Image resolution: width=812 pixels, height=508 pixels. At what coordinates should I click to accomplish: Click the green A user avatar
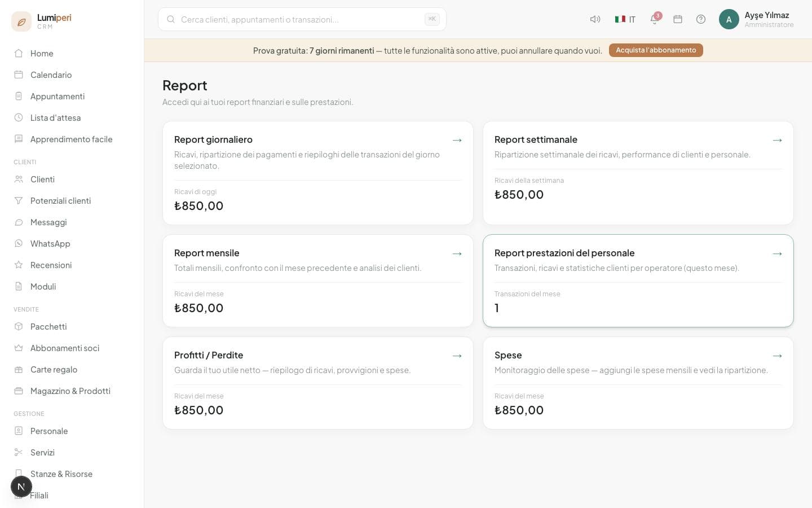[729, 19]
